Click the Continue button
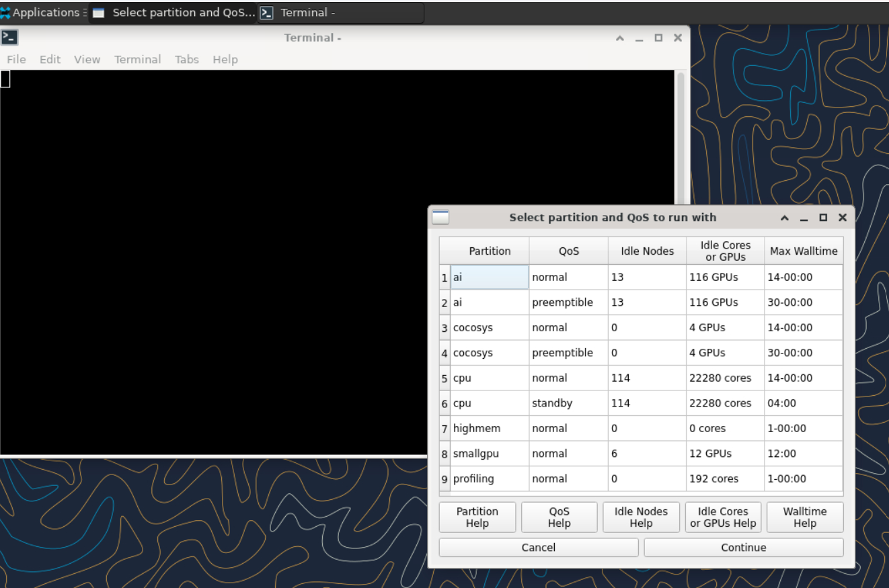The height and width of the screenshot is (588, 889). [744, 547]
